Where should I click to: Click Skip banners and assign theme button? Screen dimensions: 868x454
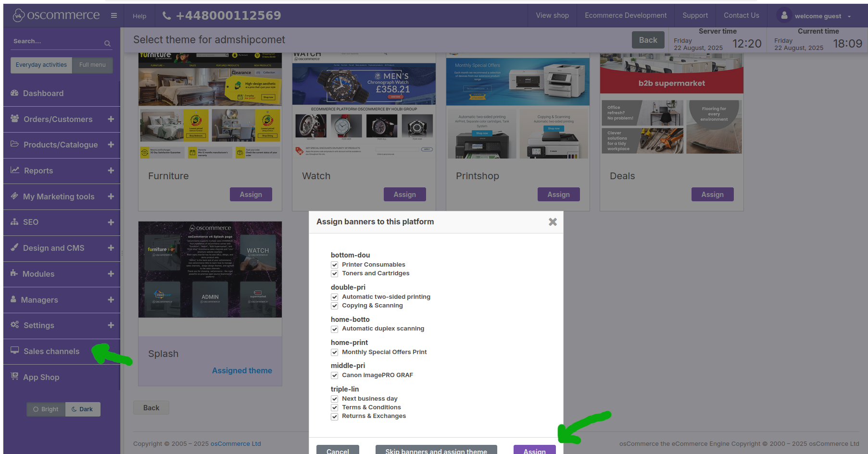(436, 451)
